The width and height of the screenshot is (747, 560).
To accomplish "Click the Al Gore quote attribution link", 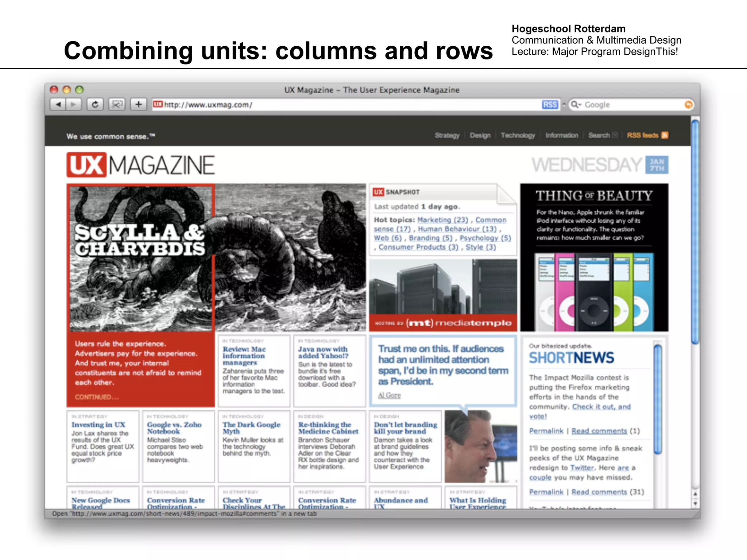I will [389, 395].
